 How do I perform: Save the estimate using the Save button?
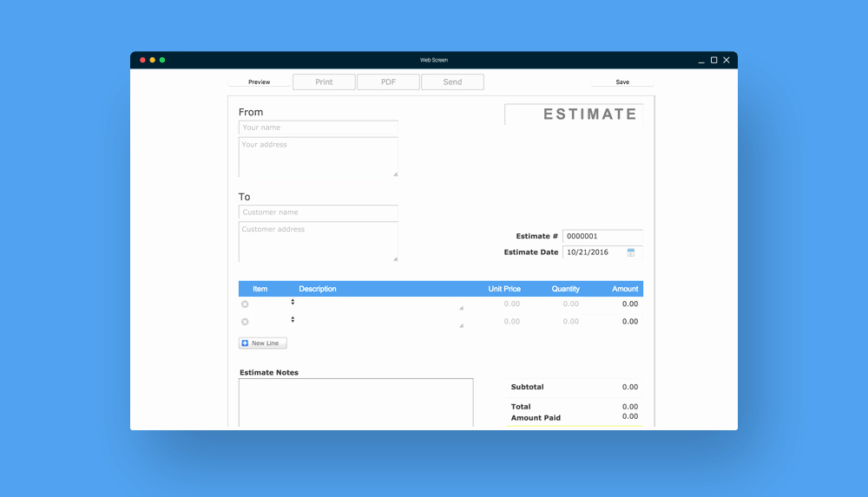[x=622, y=82]
